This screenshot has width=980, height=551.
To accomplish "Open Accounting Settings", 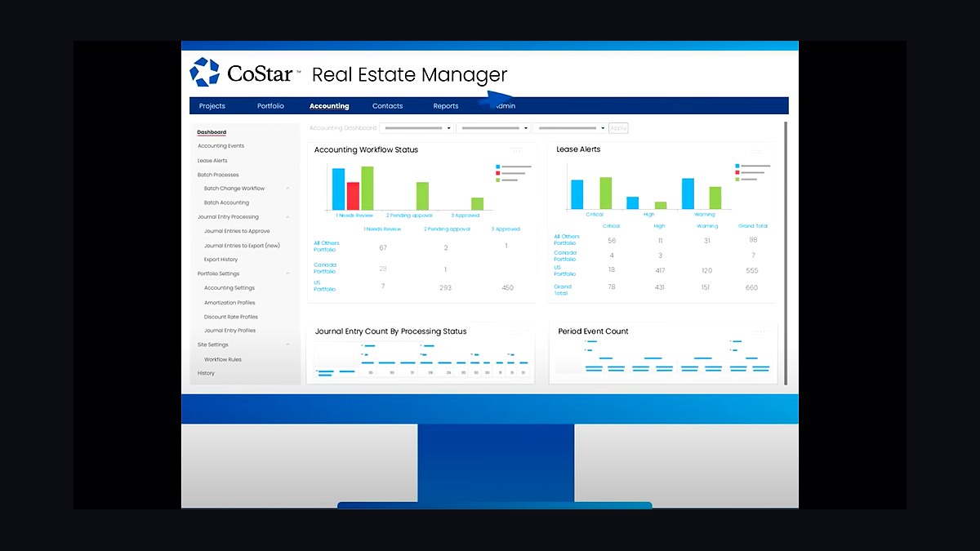I will tap(229, 288).
